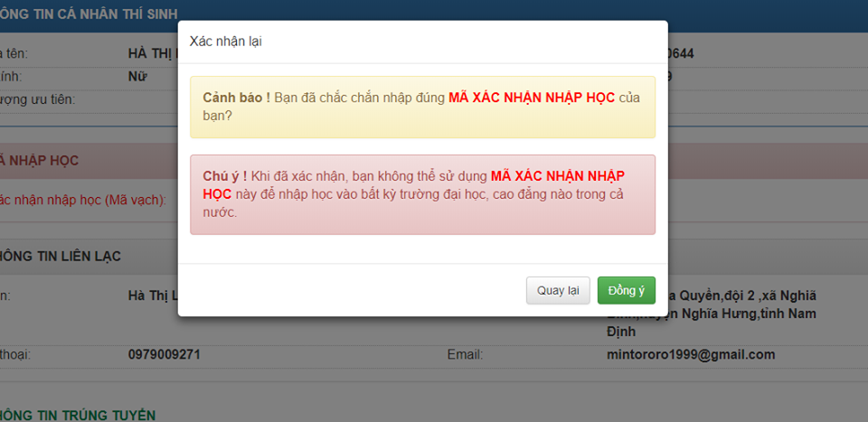Click the THÔNG TIN CÁ NHÂN THÍ SINH header
The width and height of the screenshot is (868, 422).
[81, 12]
